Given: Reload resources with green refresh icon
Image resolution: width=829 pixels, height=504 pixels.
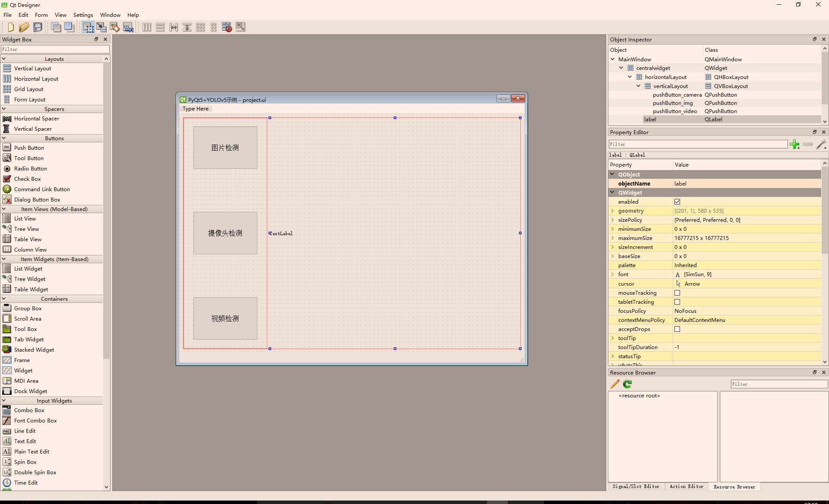Looking at the screenshot, I should point(627,384).
